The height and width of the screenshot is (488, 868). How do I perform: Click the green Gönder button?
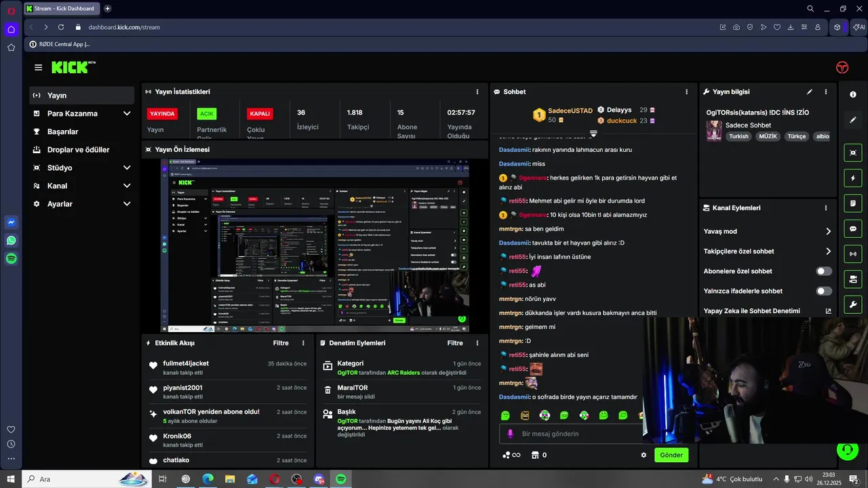tap(671, 455)
